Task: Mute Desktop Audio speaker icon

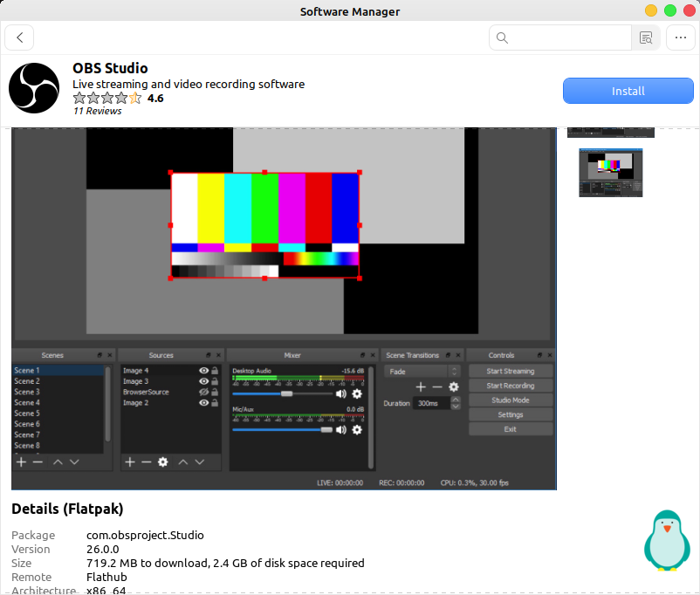Action: (341, 393)
